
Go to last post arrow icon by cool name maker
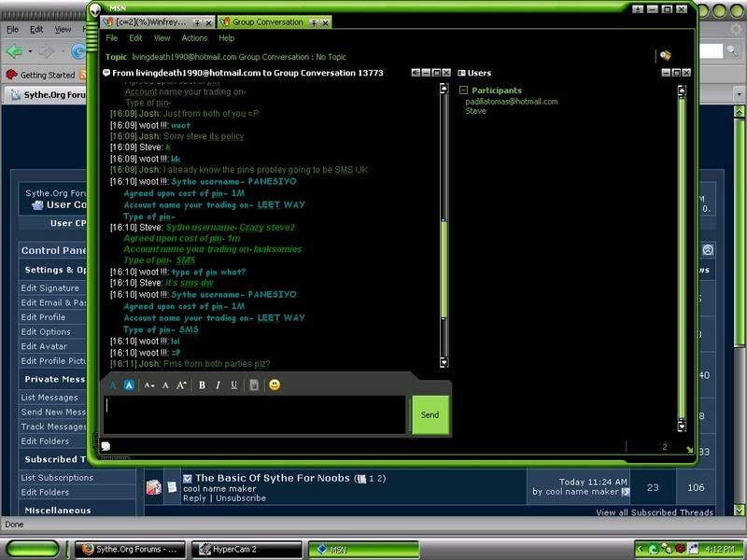(x=625, y=492)
